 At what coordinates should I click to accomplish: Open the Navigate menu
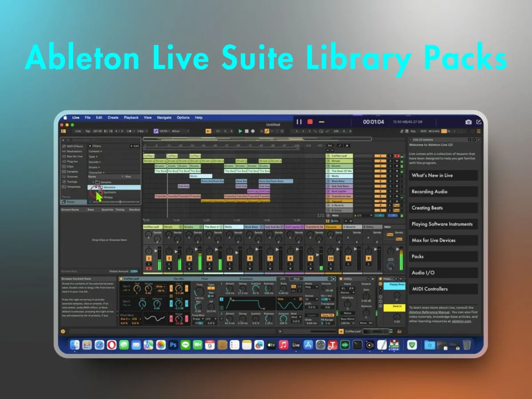[x=164, y=117]
